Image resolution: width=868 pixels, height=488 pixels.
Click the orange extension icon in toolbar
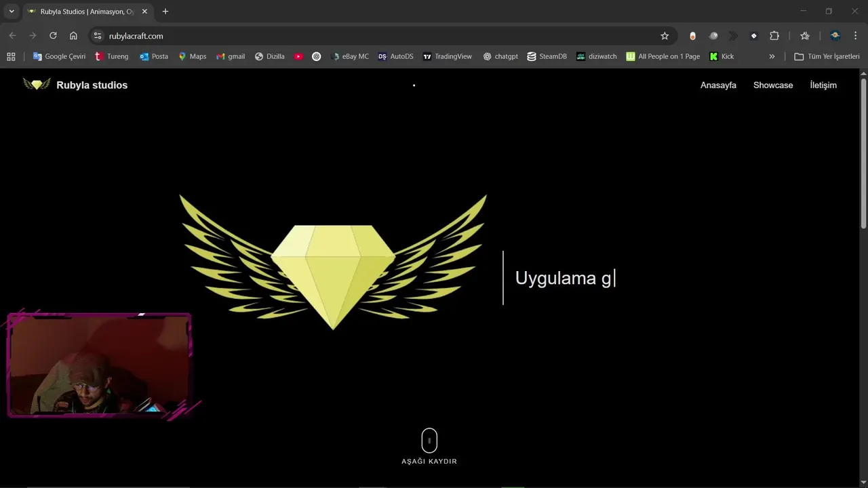pyautogui.click(x=692, y=36)
